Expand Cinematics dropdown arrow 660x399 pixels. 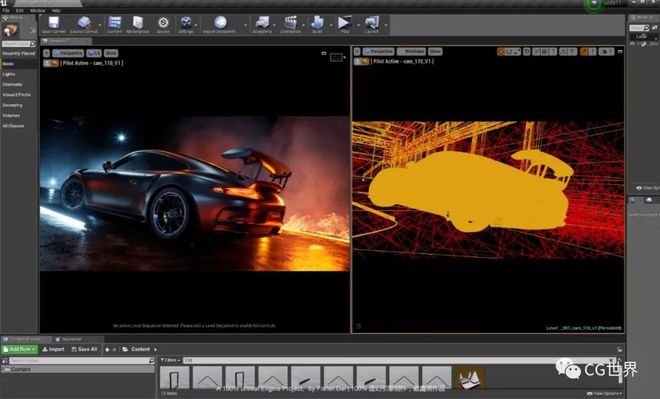coord(303,25)
